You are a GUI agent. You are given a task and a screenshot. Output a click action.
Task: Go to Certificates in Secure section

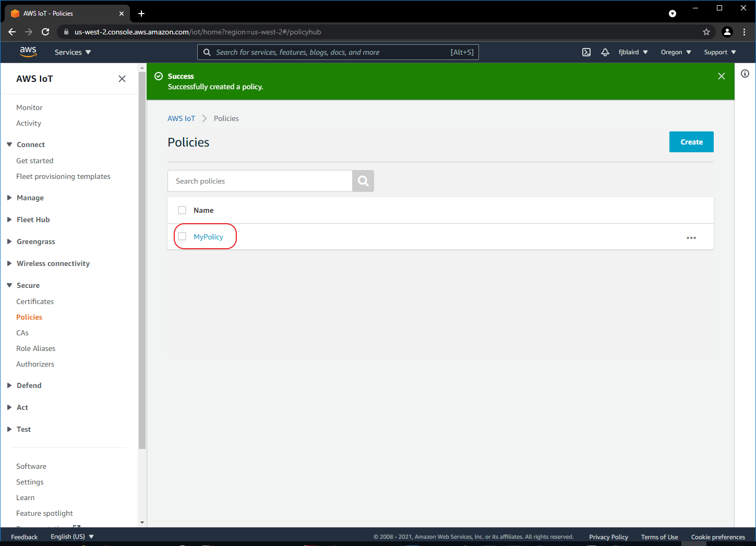point(35,301)
